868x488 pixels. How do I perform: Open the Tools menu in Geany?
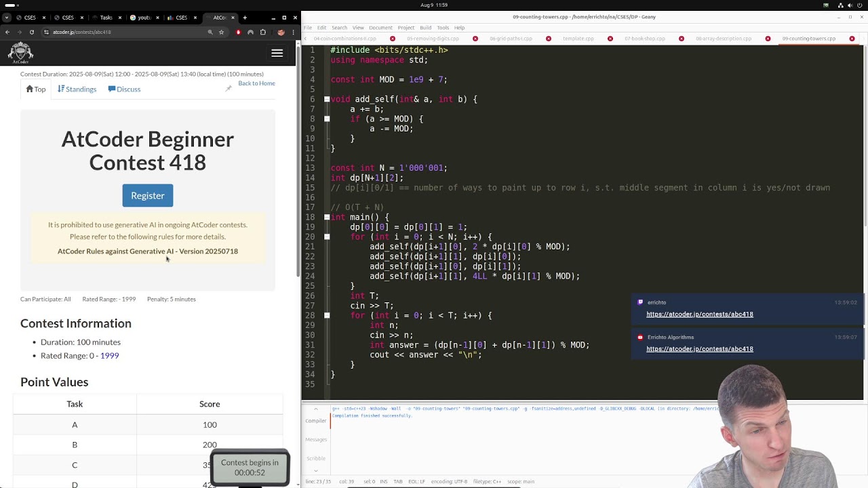pos(443,28)
